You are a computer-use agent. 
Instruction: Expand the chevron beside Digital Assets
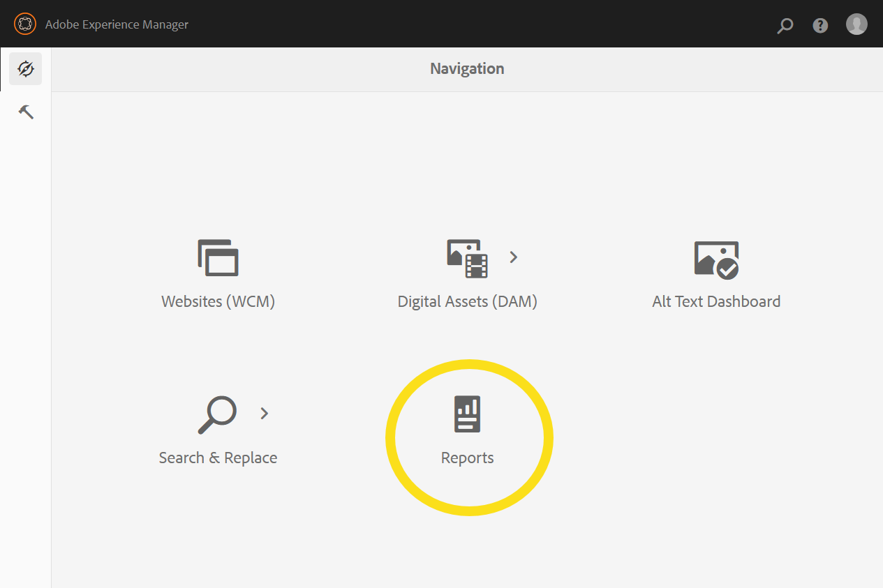[514, 257]
